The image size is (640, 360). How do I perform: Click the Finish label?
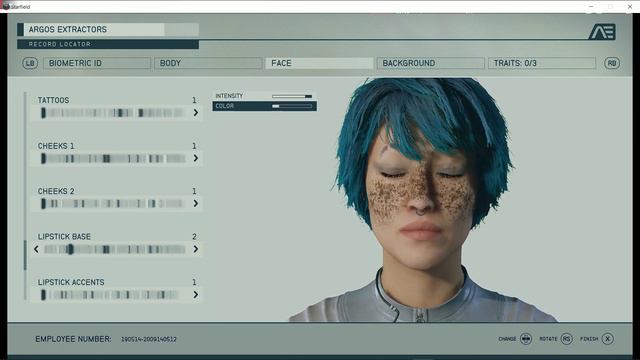[589, 339]
